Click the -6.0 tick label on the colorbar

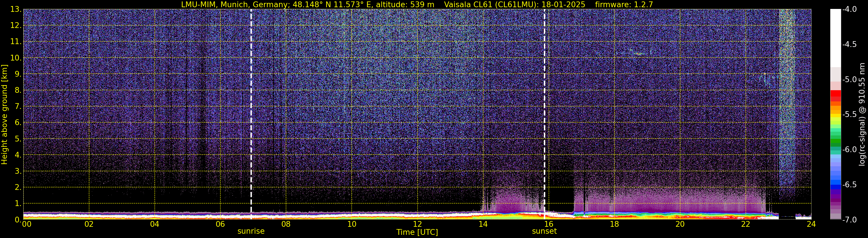tap(849, 149)
